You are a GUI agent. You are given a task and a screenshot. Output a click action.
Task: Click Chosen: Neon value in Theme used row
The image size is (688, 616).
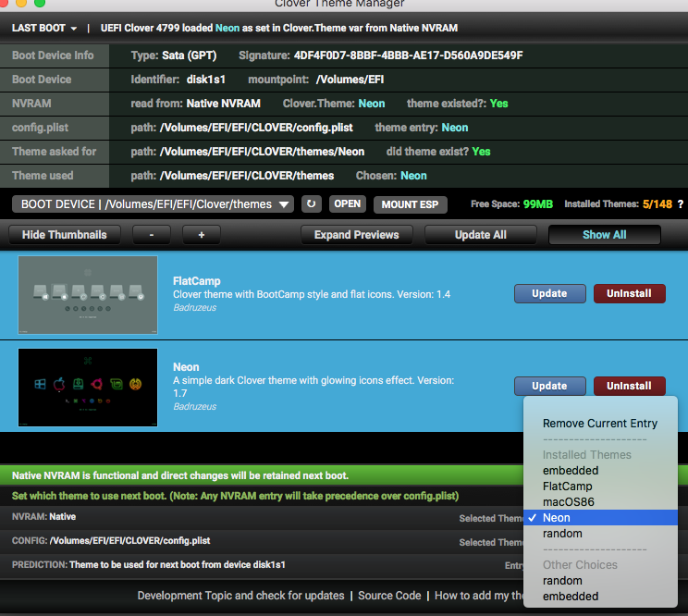pyautogui.click(x=413, y=176)
